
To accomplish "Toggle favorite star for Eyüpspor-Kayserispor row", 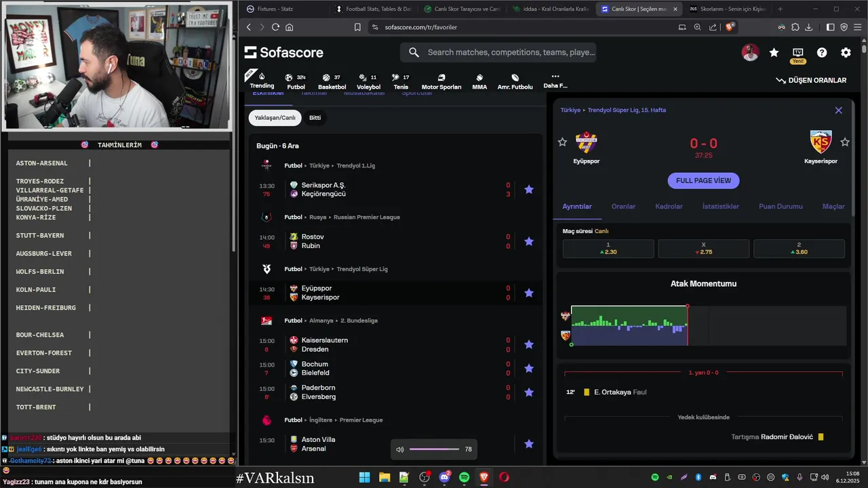I will click(529, 293).
